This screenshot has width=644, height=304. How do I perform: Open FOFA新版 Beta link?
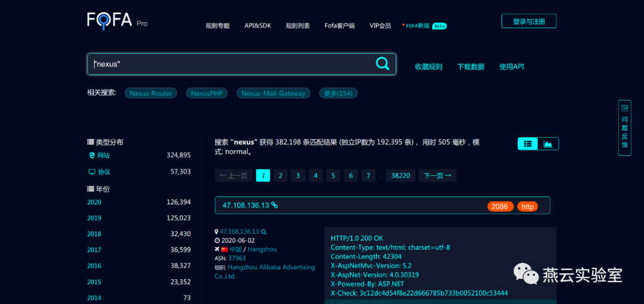point(425,26)
